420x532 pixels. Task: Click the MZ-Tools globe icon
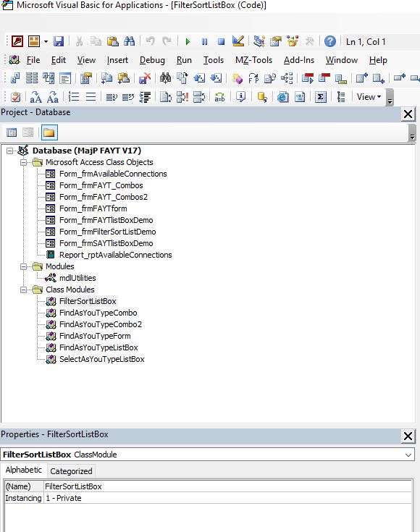283,98
